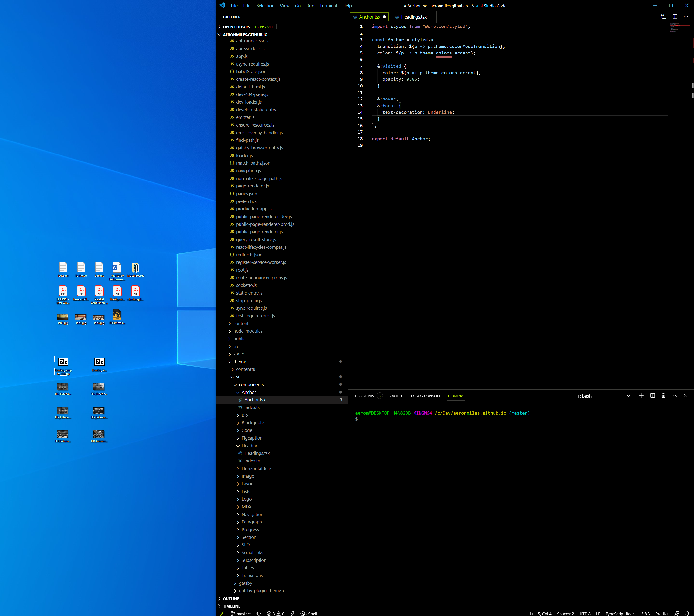This screenshot has height=616, width=694.
Task: Switch to the Headings.tsx editor tab
Action: click(x=413, y=17)
